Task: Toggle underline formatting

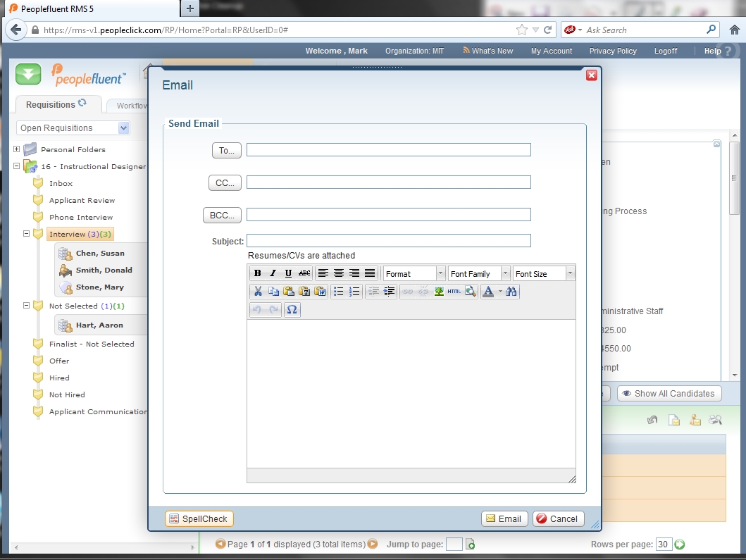Action: point(288,273)
